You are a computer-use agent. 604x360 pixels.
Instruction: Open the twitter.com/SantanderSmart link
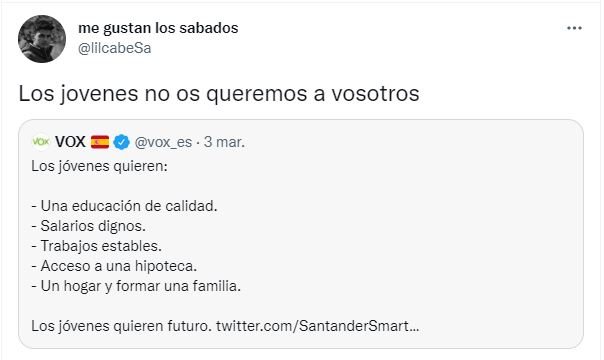(x=317, y=326)
